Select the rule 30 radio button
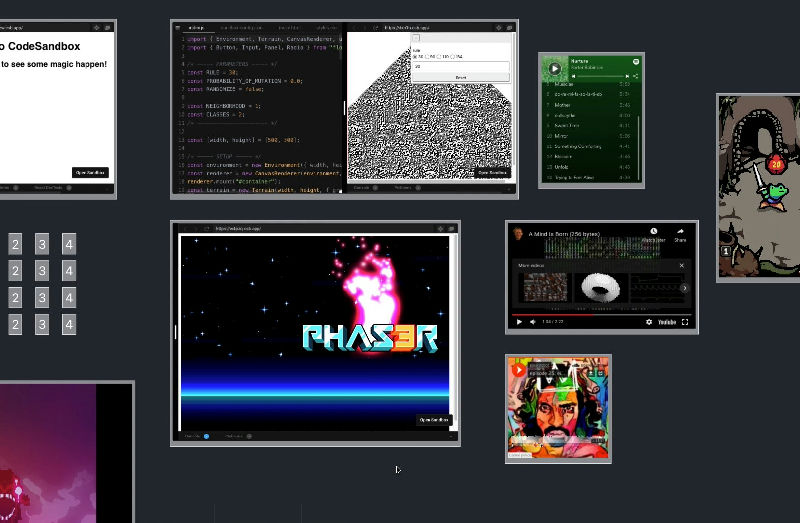This screenshot has height=523, width=800. [x=415, y=57]
